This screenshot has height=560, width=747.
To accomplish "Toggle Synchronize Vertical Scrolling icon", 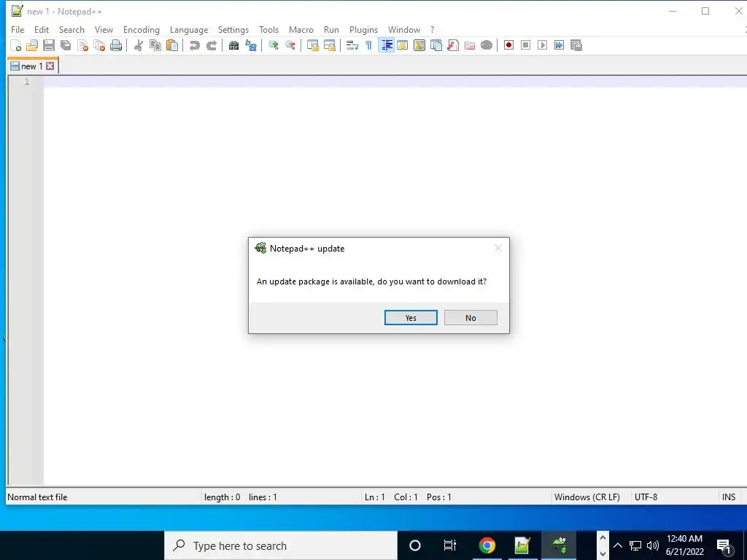I will [x=313, y=45].
